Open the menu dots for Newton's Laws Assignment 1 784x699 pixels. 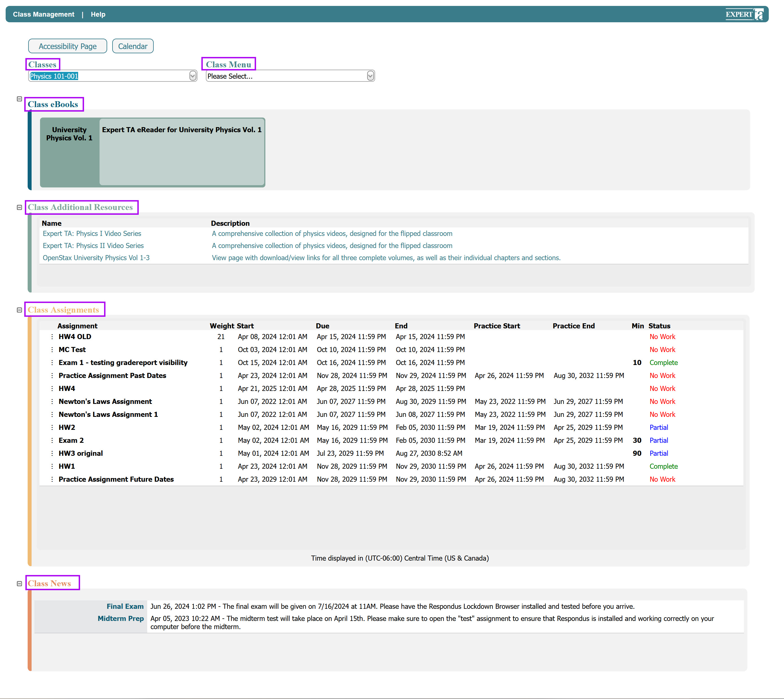pyautogui.click(x=52, y=414)
